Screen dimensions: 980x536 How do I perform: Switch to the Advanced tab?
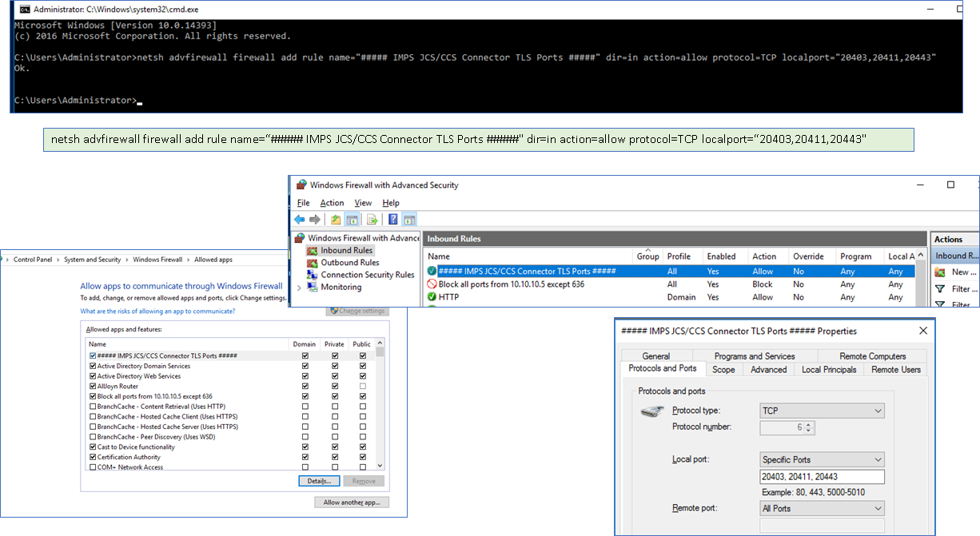[x=768, y=370]
